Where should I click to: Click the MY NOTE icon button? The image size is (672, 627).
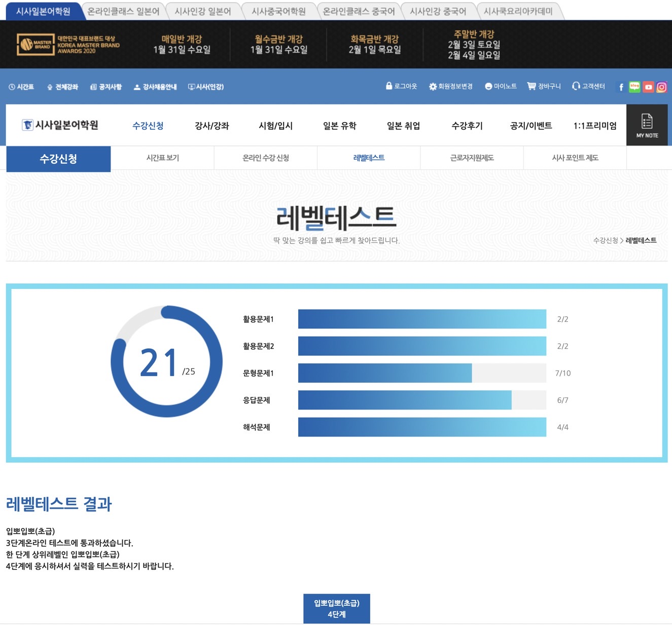pyautogui.click(x=647, y=125)
